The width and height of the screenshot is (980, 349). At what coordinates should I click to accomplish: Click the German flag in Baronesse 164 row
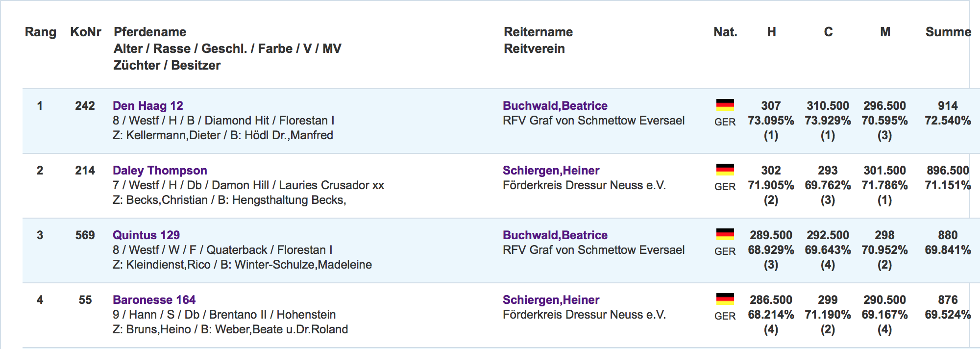(725, 299)
